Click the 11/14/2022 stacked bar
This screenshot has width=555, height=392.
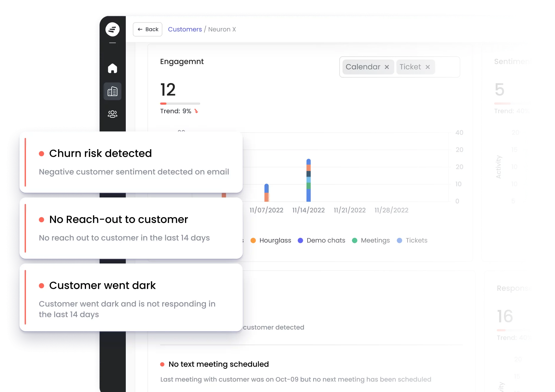tap(308, 180)
